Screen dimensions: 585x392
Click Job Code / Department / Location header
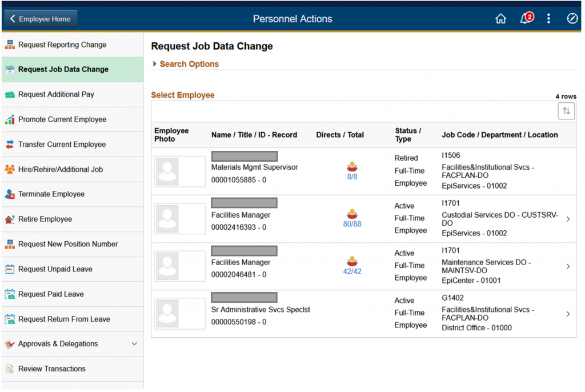tap(500, 135)
